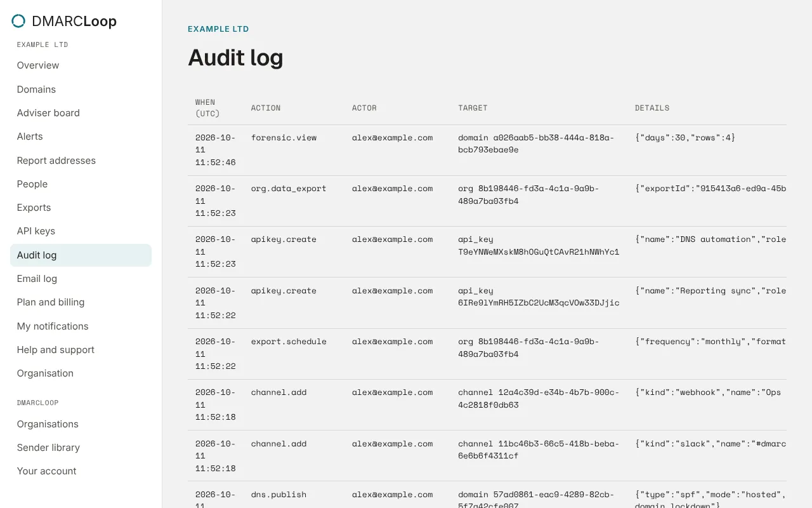Screen dimensions: 812x508
Task: Click details with kind "slack"
Action: tap(710, 444)
